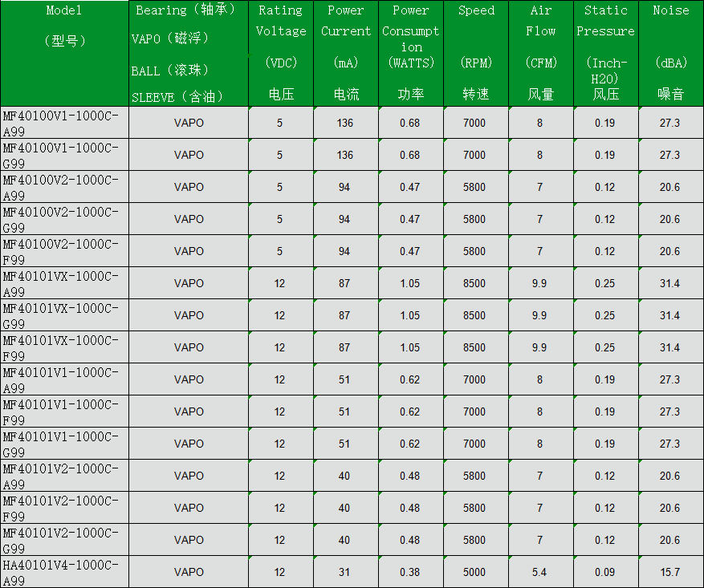Select the Speed (RPM) column header
This screenshot has height=588, width=704.
(x=476, y=53)
